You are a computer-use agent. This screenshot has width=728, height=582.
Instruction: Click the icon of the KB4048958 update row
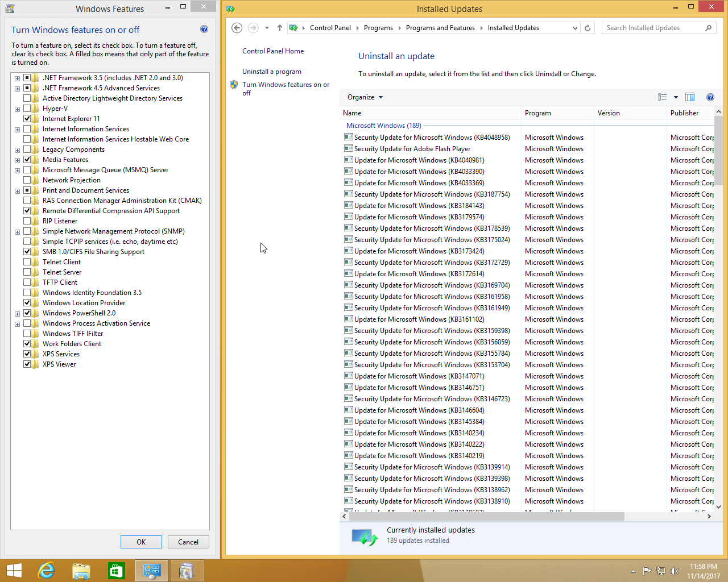pos(348,137)
